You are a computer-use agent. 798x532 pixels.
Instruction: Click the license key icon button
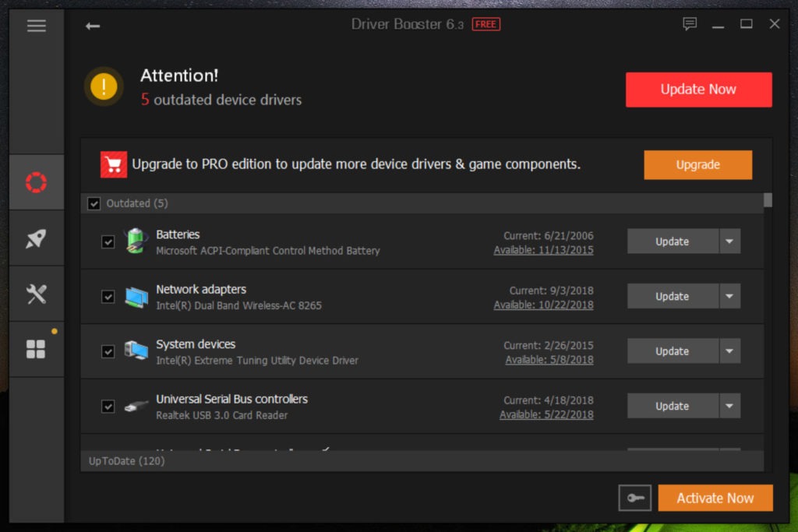634,498
